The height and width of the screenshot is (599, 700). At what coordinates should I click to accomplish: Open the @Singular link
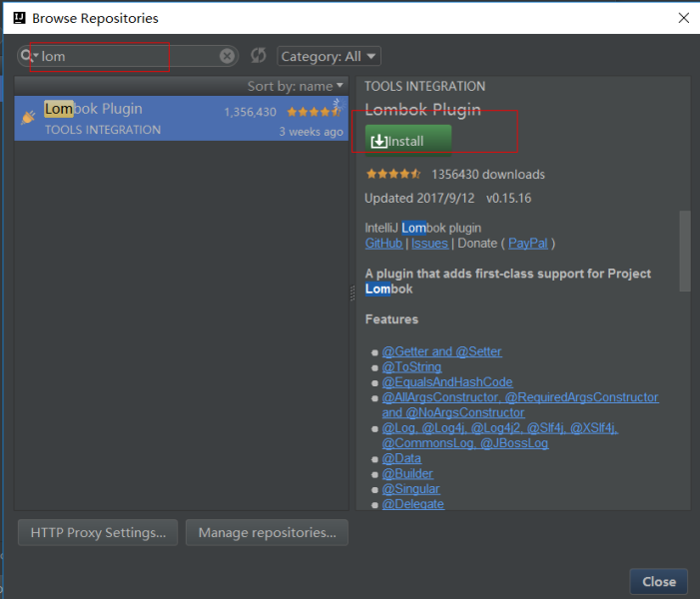point(410,489)
